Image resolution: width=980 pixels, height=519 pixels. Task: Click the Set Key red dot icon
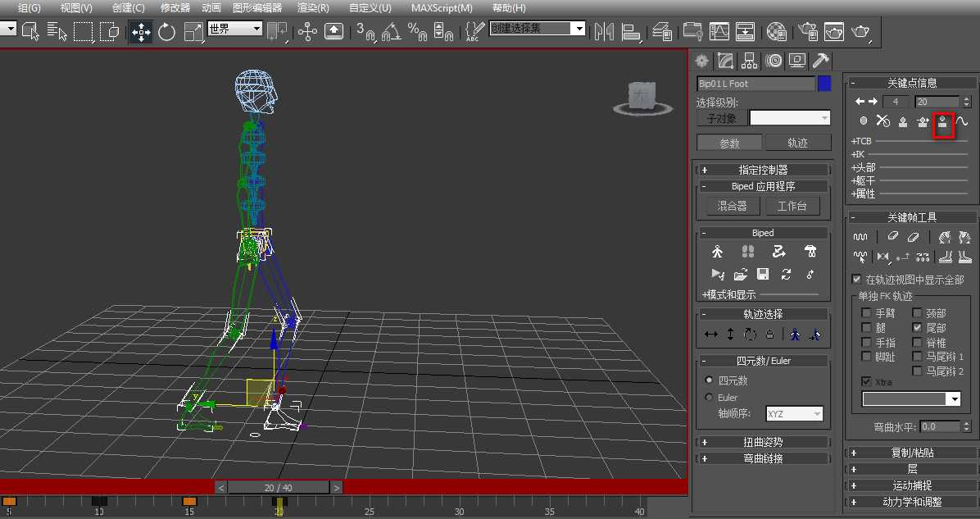(864, 121)
